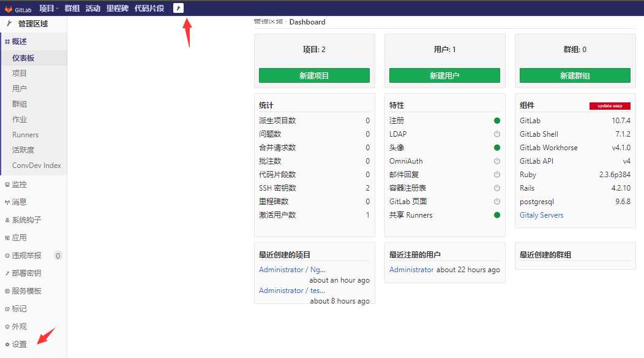The height and width of the screenshot is (358, 644).
Task: Click the 新建群组 green button
Action: 575,75
